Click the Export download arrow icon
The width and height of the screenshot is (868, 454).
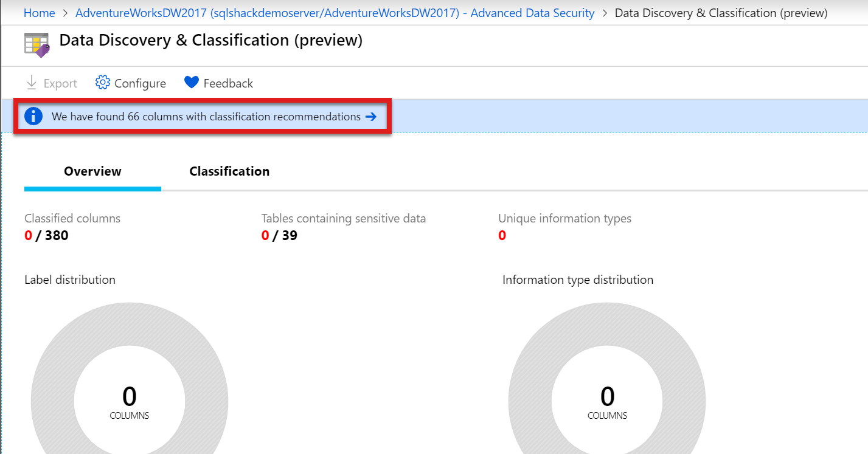tap(32, 83)
